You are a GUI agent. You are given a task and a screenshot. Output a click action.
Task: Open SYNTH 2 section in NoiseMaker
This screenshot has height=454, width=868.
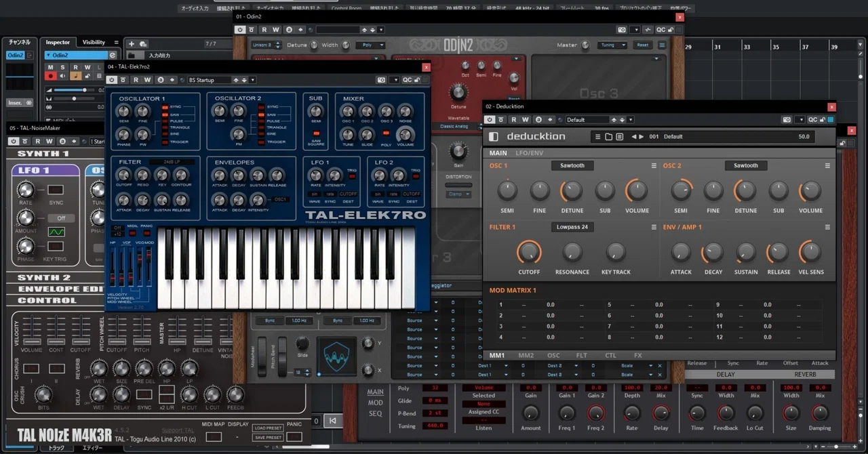coord(44,278)
